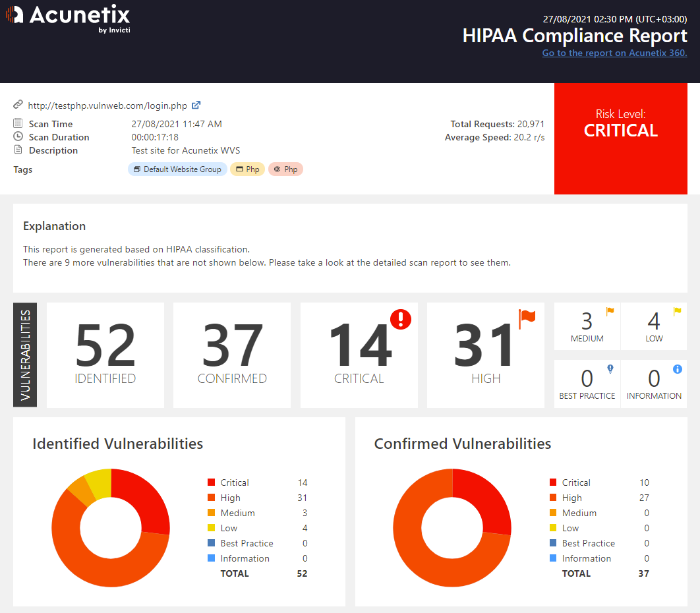Click the Scan Duration clock icon
Viewport: 700px width, 613px height.
(18, 137)
